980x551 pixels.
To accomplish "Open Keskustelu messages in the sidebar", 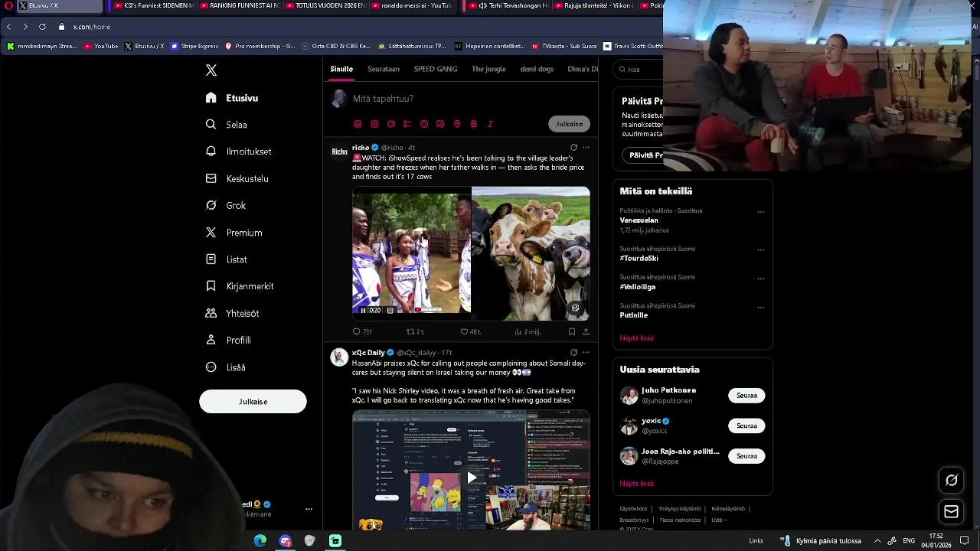I will pos(237,178).
